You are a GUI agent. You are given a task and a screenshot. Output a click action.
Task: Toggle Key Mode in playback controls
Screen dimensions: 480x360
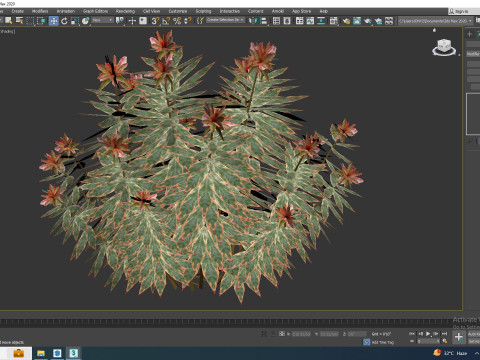tap(412, 341)
